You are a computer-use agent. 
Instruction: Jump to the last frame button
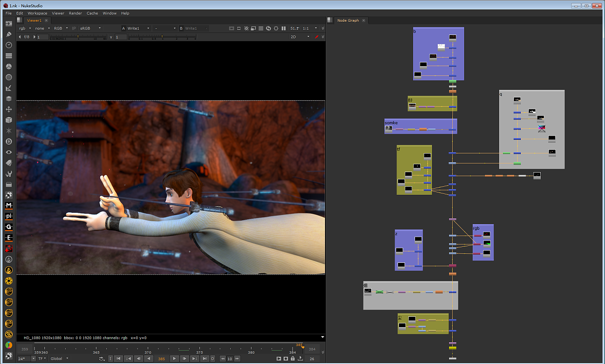coord(205,359)
